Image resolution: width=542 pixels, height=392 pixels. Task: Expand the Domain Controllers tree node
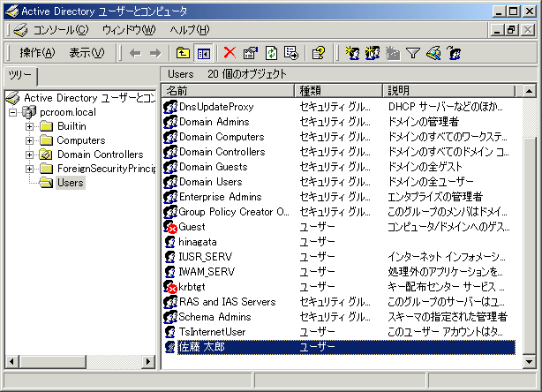click(x=29, y=155)
